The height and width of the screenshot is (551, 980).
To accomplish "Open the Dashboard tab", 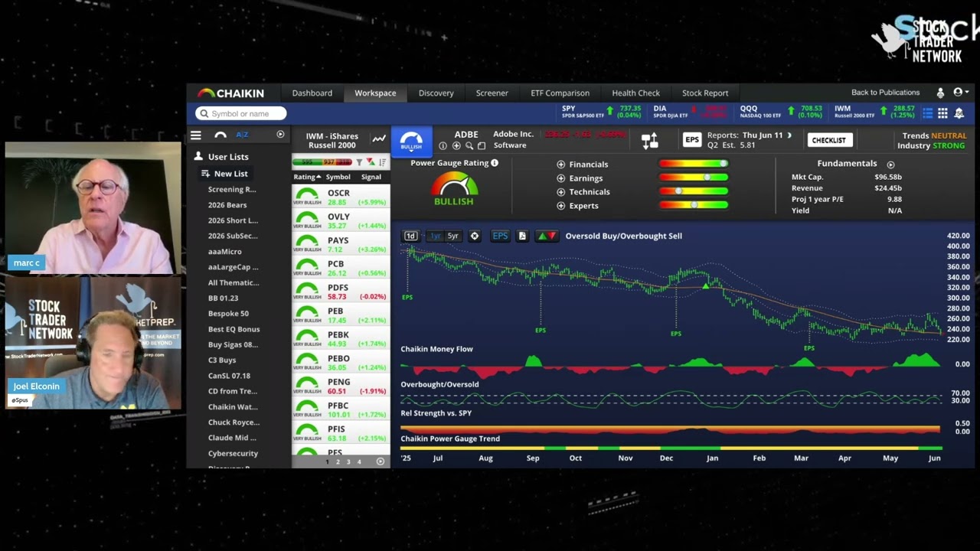I will (x=312, y=93).
